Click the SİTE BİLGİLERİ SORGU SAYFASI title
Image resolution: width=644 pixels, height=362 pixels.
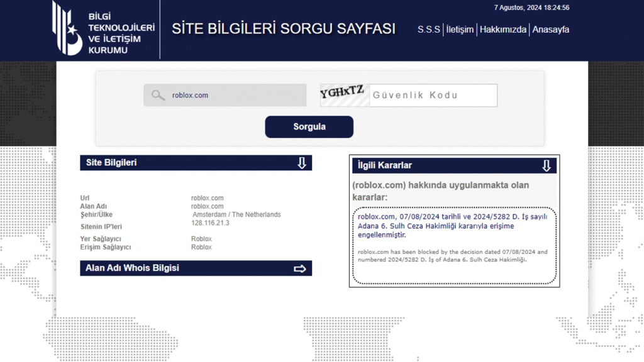(284, 29)
